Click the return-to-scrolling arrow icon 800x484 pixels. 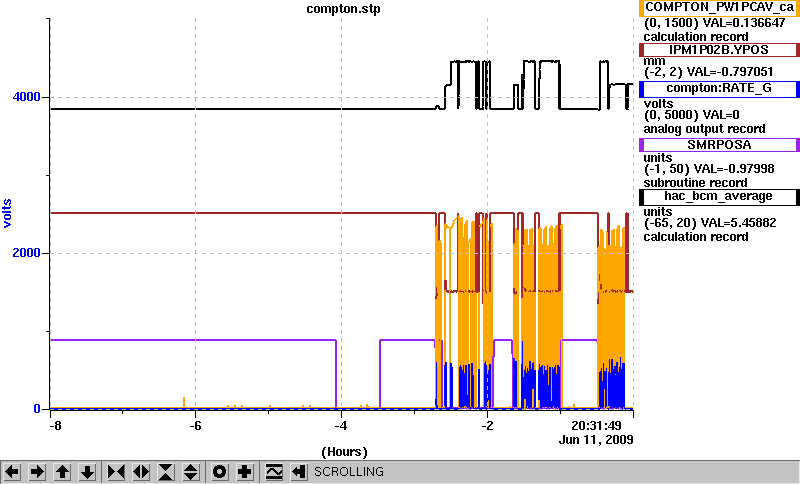(298, 472)
